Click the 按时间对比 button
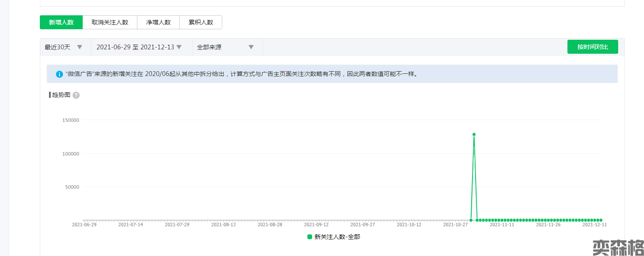This screenshot has width=644, height=256. [592, 47]
